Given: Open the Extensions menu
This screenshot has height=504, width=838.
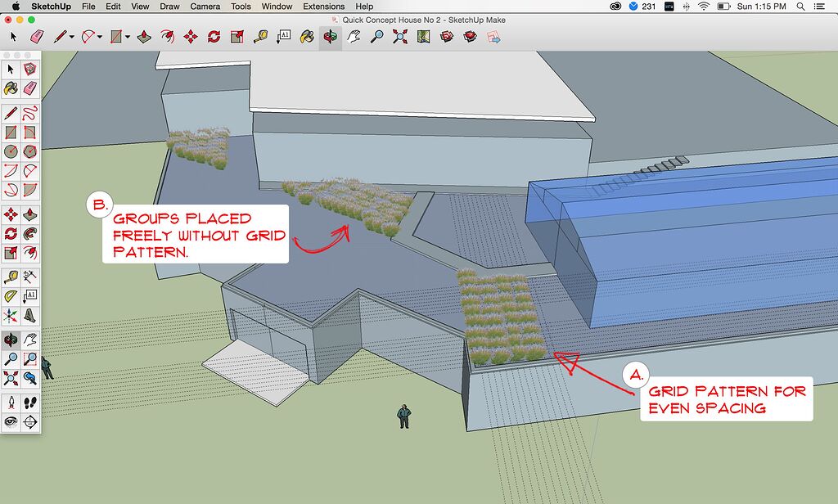Looking at the screenshot, I should coord(323,7).
